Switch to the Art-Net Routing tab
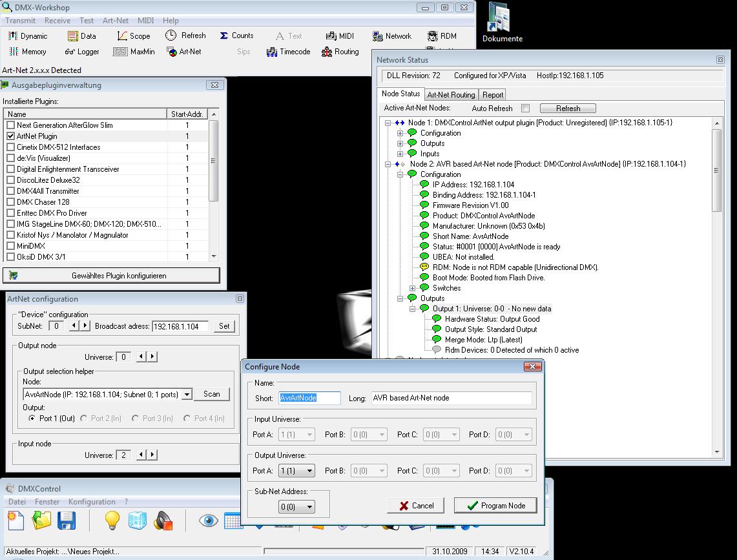Viewport: 737px width, 560px height. [x=451, y=95]
